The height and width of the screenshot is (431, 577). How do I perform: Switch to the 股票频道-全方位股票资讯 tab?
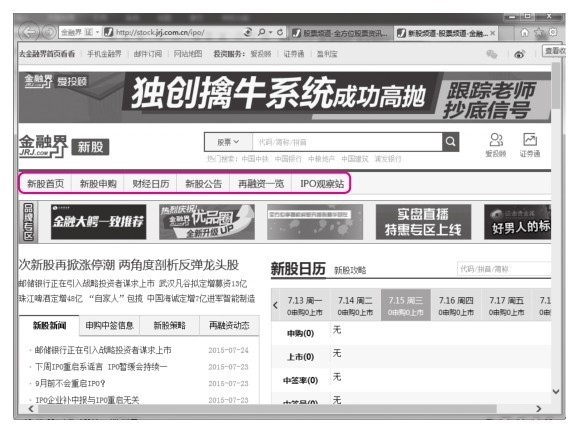click(x=340, y=33)
